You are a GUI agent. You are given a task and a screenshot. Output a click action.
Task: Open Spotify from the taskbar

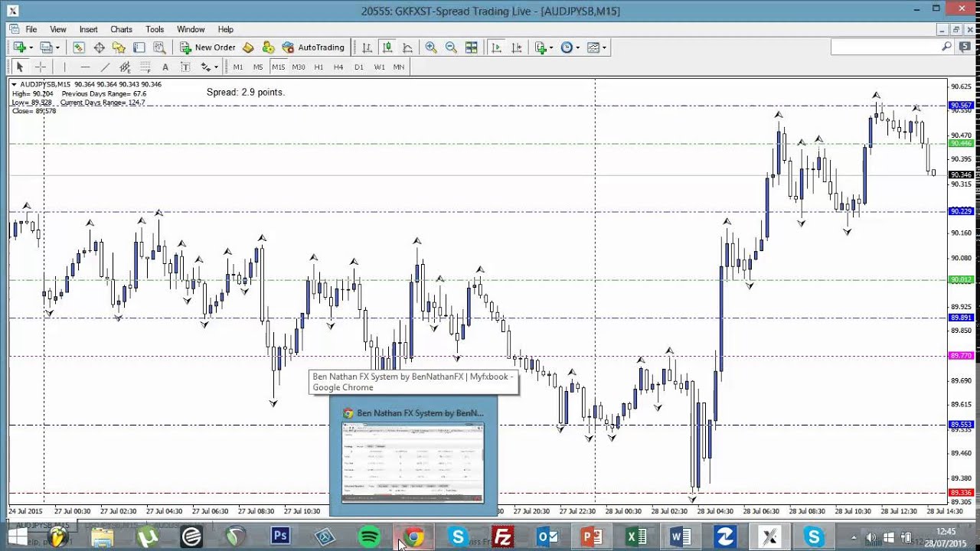click(x=370, y=536)
